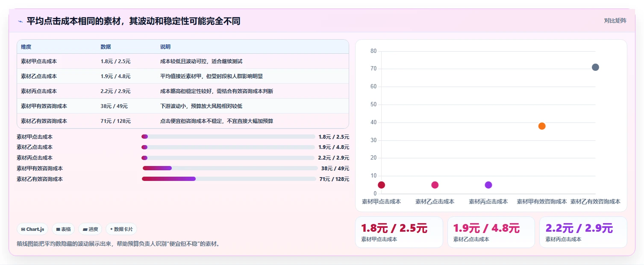644x265 pixels.
Task: Click the lightning icon beside the title
Action: (20, 21)
